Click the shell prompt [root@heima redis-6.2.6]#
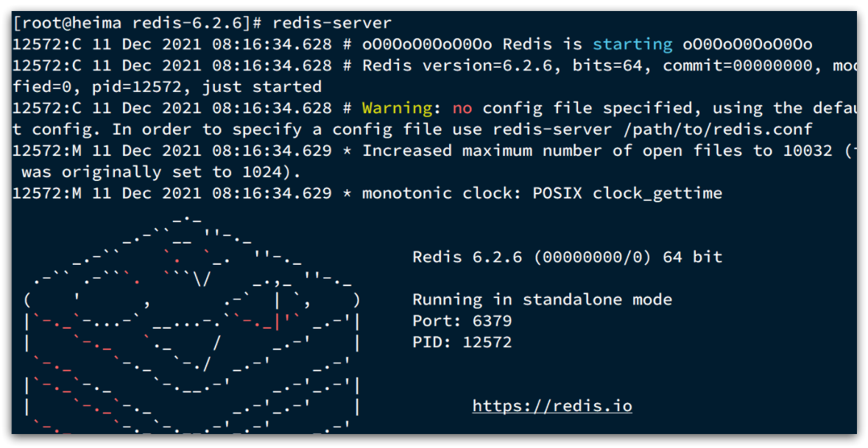 [136, 23]
